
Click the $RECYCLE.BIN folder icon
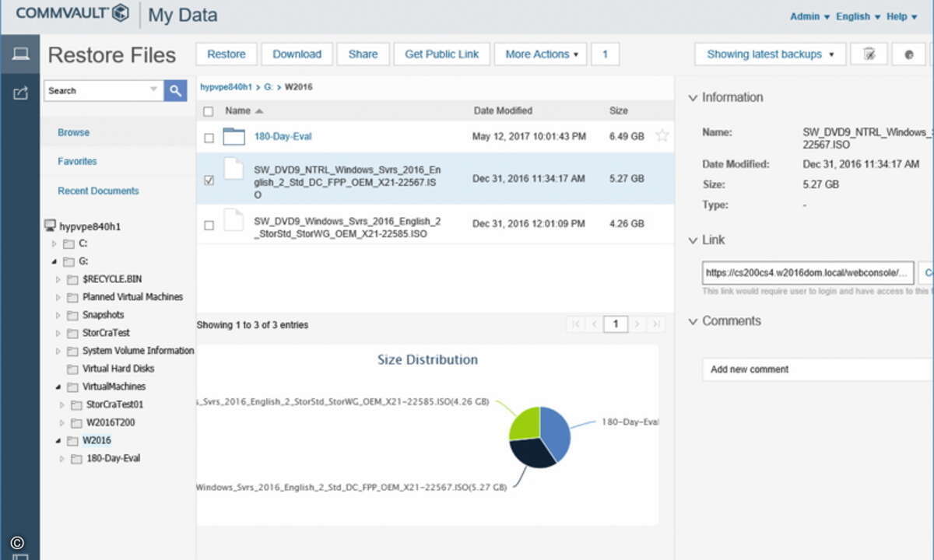72,279
